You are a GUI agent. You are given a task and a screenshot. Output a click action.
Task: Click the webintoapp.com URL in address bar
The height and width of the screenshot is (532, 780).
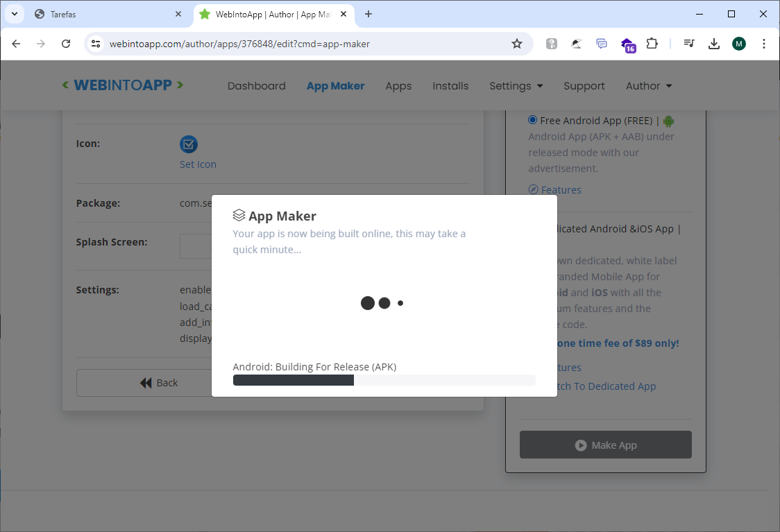pyautogui.click(x=239, y=44)
